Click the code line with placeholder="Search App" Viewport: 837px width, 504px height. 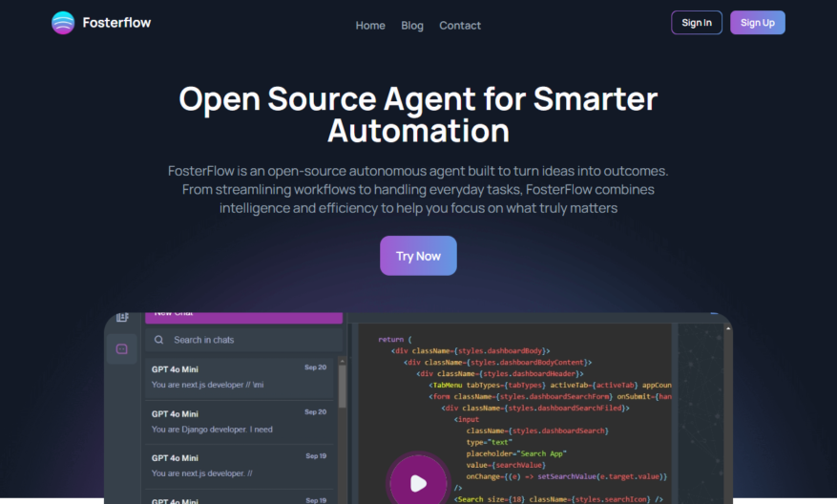pyautogui.click(x=516, y=453)
